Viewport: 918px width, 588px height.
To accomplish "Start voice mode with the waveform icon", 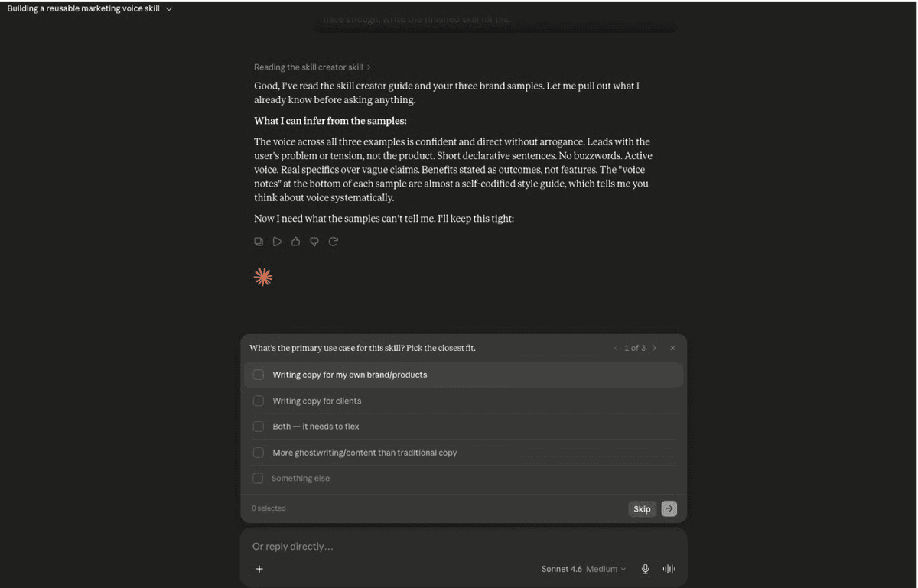I will (x=669, y=569).
